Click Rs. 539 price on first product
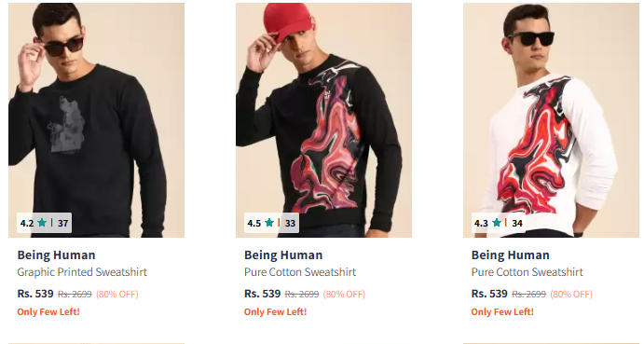Viewport: 644px width, 344px height. (x=35, y=294)
